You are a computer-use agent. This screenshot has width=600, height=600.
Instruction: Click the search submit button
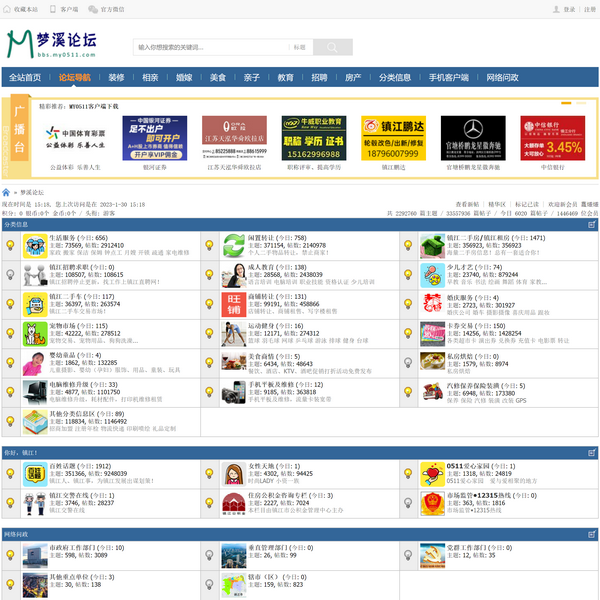[333, 47]
